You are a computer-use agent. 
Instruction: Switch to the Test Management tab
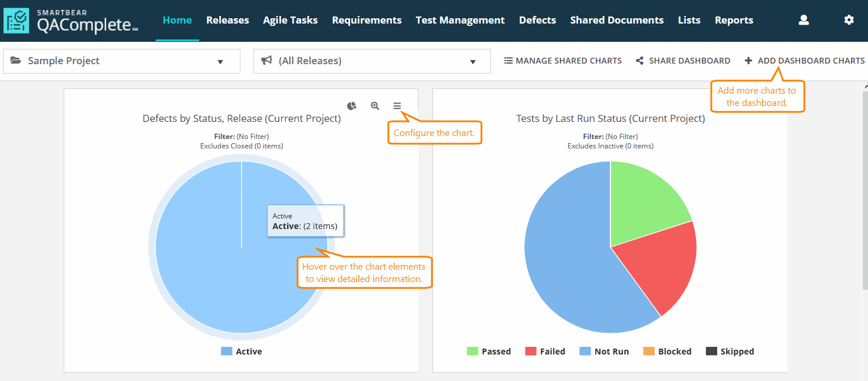pyautogui.click(x=460, y=19)
